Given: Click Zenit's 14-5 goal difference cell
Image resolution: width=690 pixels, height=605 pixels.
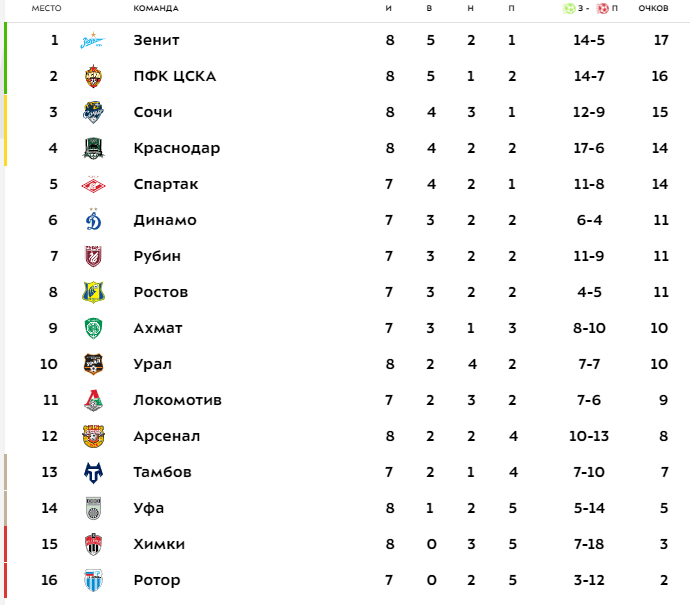Looking at the screenshot, I should tap(589, 41).
